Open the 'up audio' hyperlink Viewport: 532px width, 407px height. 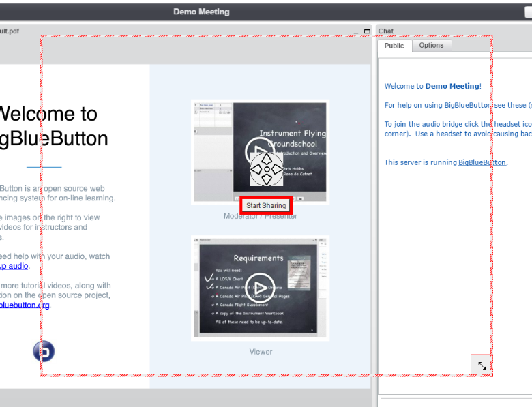14,267
